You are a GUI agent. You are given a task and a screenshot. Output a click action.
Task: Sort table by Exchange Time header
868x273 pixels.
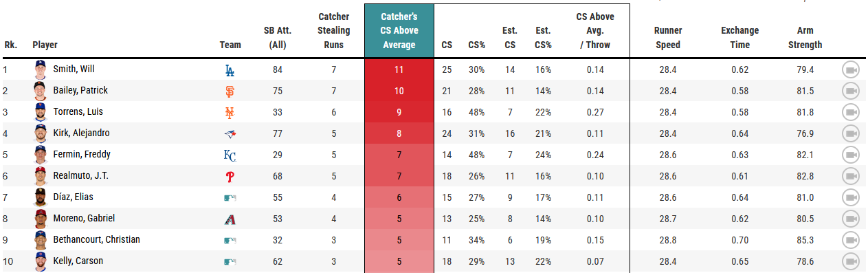click(x=739, y=38)
